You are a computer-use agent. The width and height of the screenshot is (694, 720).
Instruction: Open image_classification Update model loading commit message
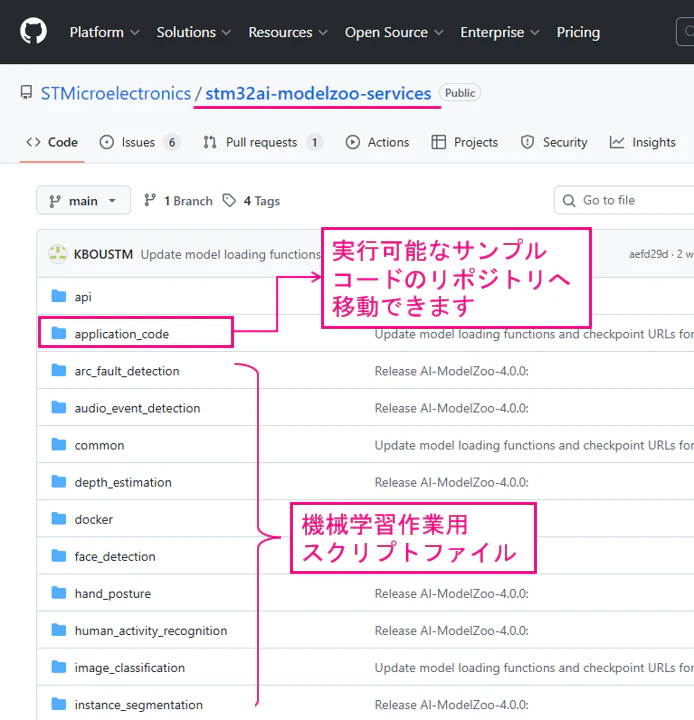[x=534, y=668]
